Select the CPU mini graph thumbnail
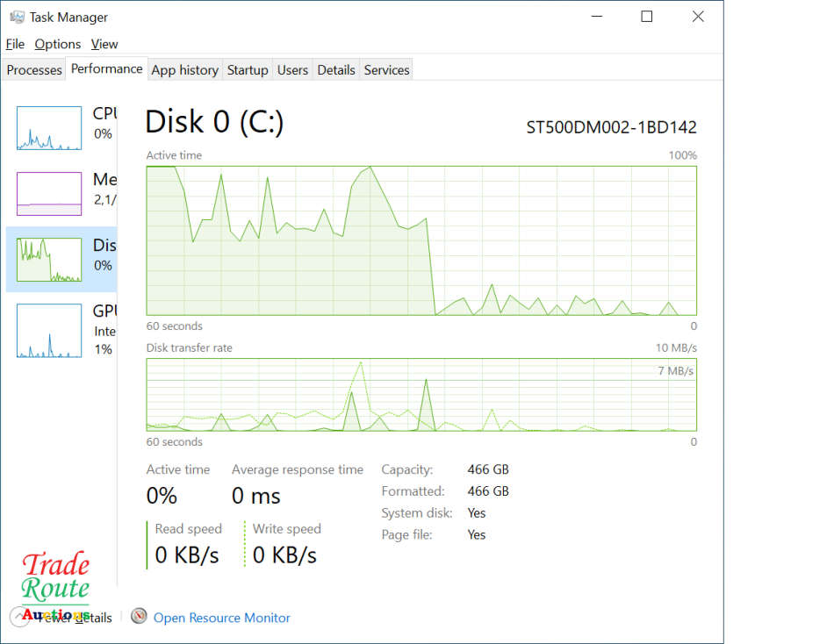 [x=49, y=128]
